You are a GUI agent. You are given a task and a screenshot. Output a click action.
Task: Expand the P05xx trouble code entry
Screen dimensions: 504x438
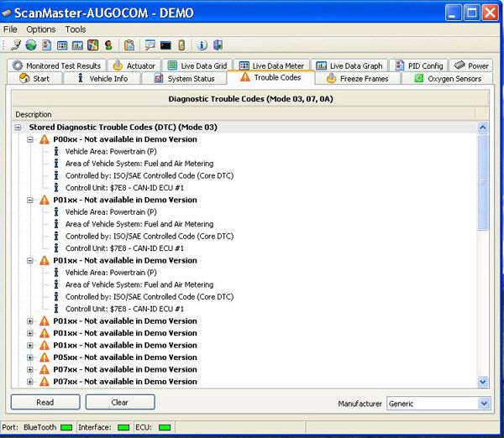pos(30,357)
